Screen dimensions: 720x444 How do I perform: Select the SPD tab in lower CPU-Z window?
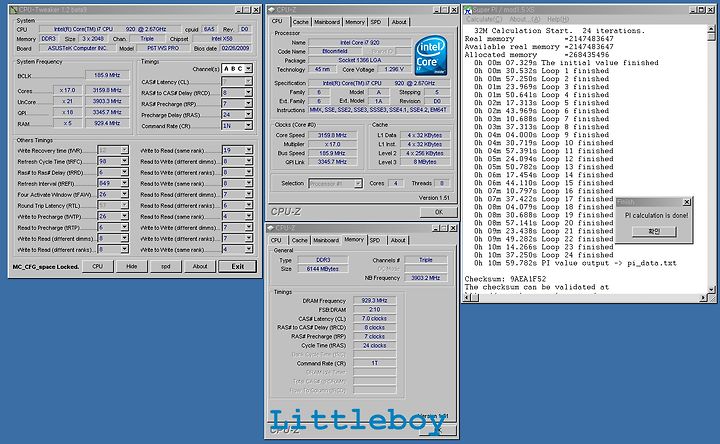(375, 240)
